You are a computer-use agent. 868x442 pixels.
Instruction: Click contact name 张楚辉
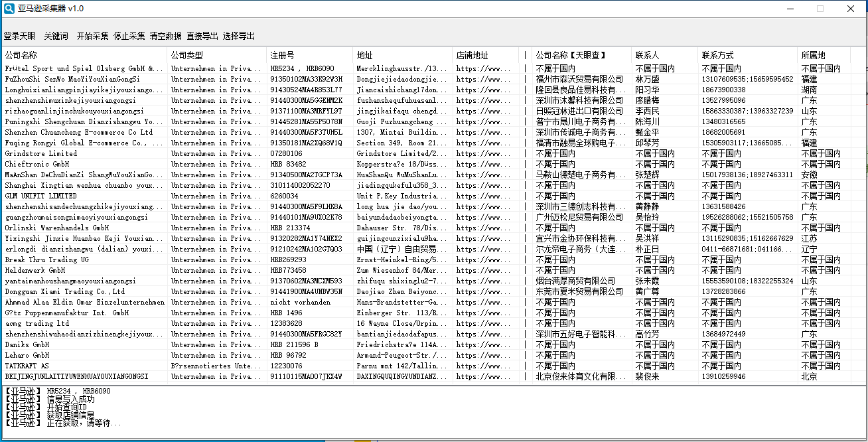coord(648,175)
